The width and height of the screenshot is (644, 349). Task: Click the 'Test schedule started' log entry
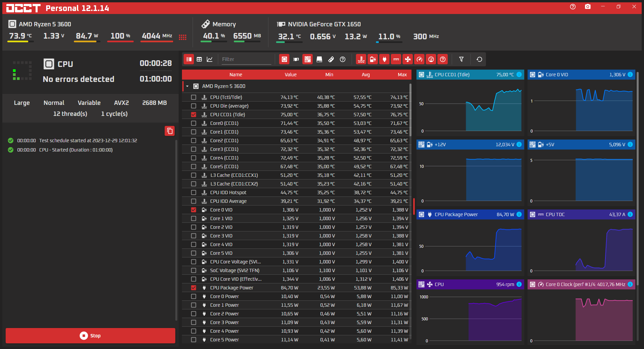(x=88, y=141)
